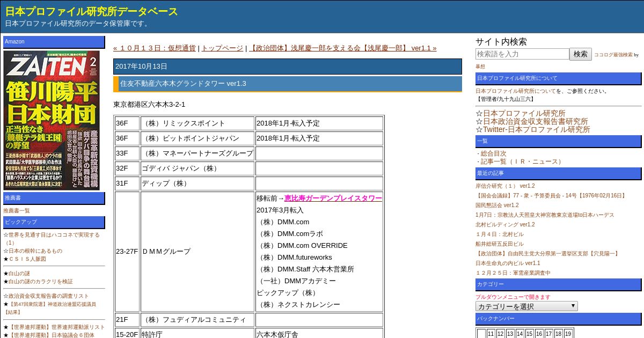Open the 日本プロファイル研究所について link
This screenshot has height=338, width=644.
pyautogui.click(x=516, y=91)
